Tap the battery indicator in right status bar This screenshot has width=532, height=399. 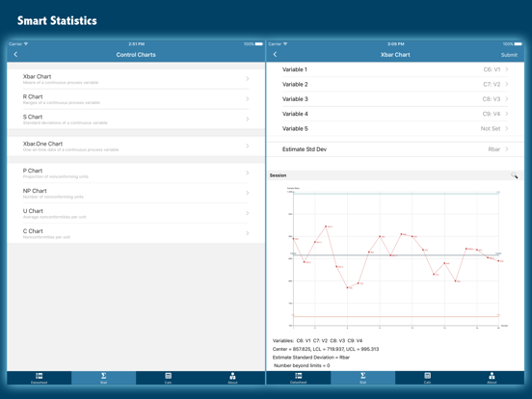519,43
